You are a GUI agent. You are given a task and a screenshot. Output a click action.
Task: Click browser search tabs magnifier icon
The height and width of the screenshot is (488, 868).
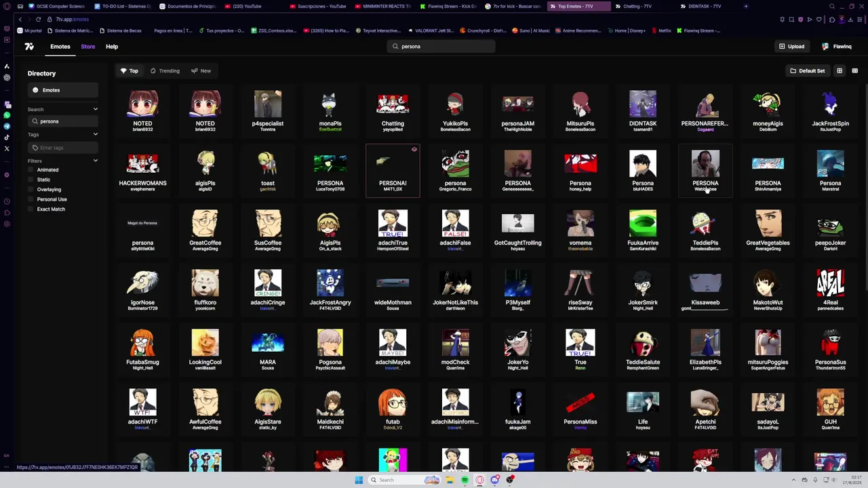(833, 6)
